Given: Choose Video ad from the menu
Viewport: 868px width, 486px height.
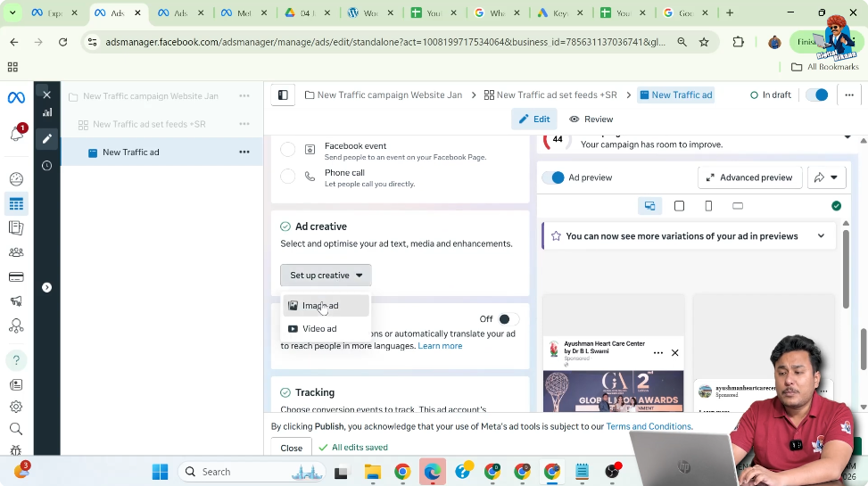Looking at the screenshot, I should 319,329.
